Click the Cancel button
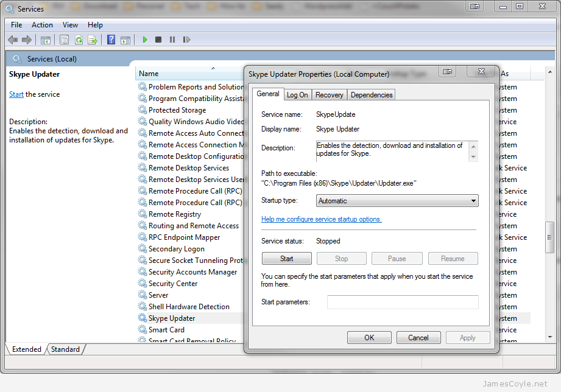This screenshot has height=392, width=561. (418, 338)
